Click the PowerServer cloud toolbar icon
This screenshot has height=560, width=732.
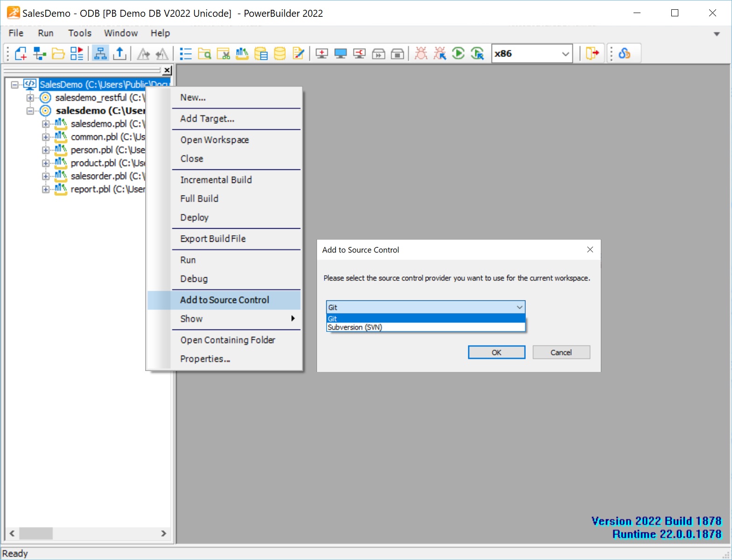point(624,54)
